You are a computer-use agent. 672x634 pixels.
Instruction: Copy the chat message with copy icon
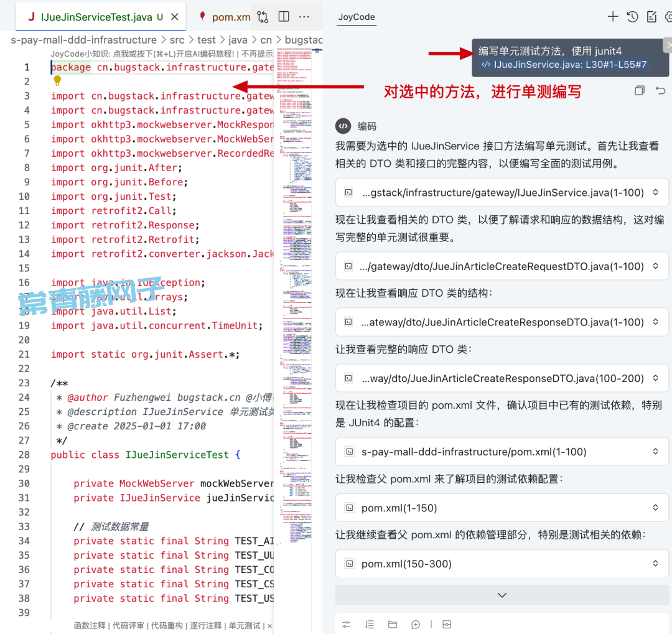click(639, 91)
